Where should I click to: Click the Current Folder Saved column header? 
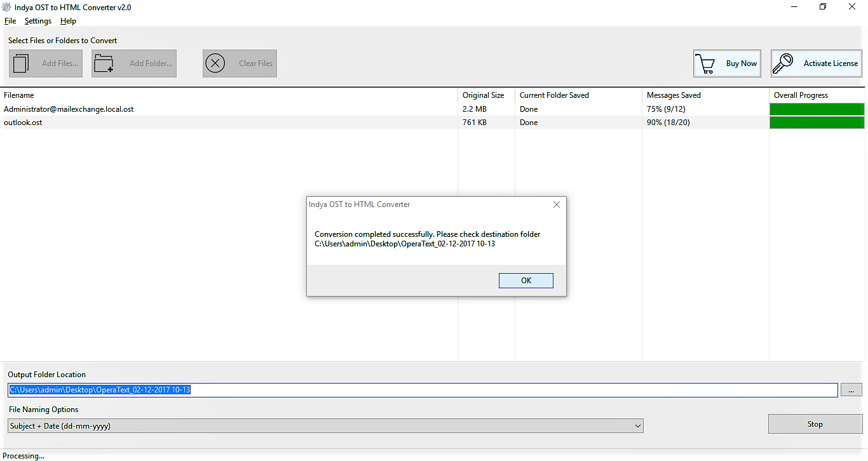tap(554, 95)
